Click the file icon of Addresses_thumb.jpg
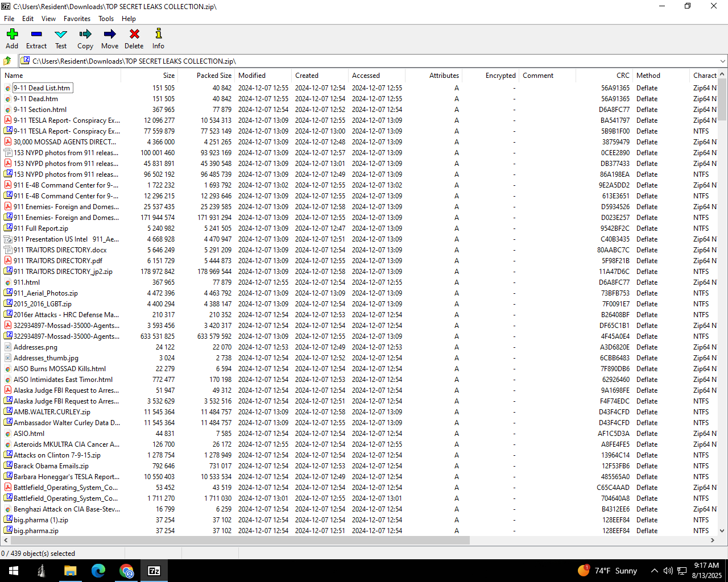 tap(8, 358)
